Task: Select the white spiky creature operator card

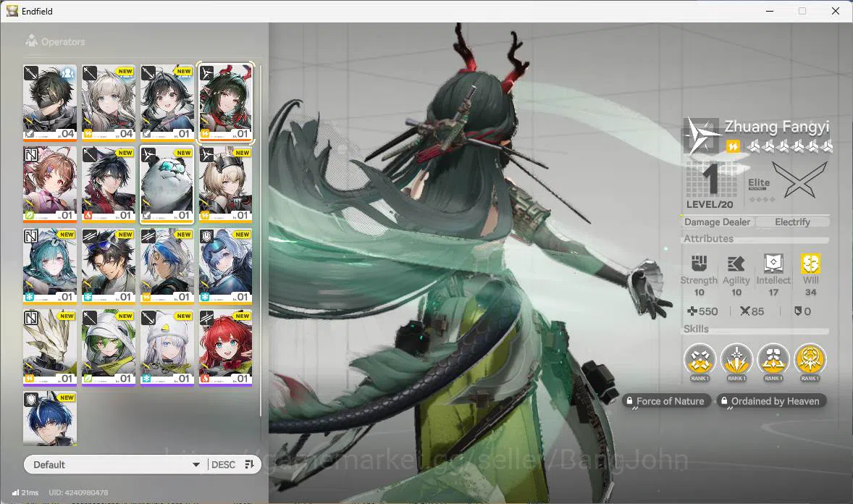Action: (x=50, y=348)
